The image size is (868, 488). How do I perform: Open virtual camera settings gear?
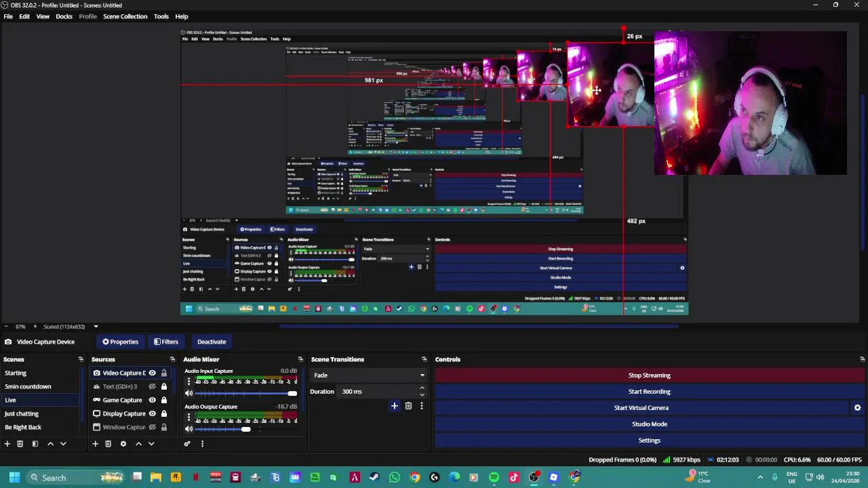(857, 408)
